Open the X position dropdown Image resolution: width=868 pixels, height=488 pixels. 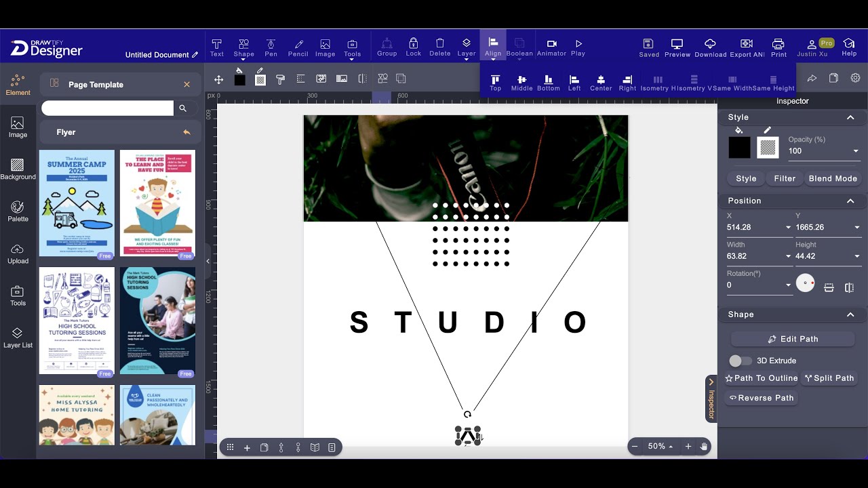(788, 228)
